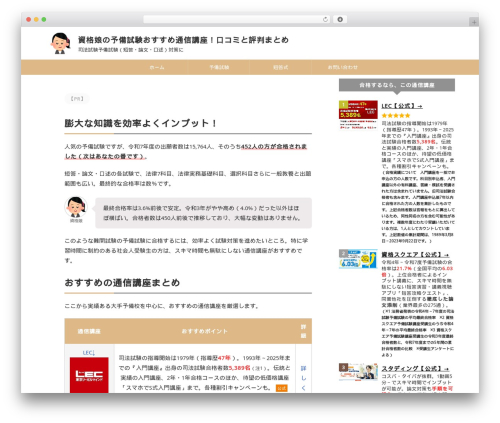Viewport: 500px width, 423px height.
Task: Click the speech-bubble avatar of 資格娘
Action: 76,207
